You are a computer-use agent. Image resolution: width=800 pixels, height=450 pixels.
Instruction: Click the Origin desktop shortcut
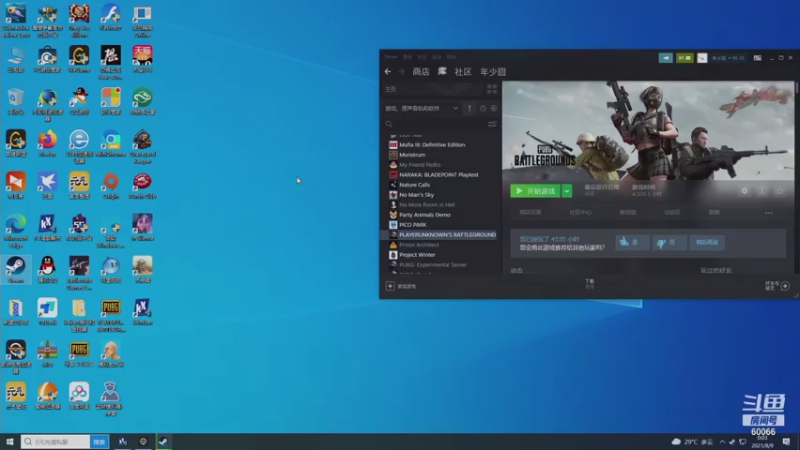(x=111, y=186)
